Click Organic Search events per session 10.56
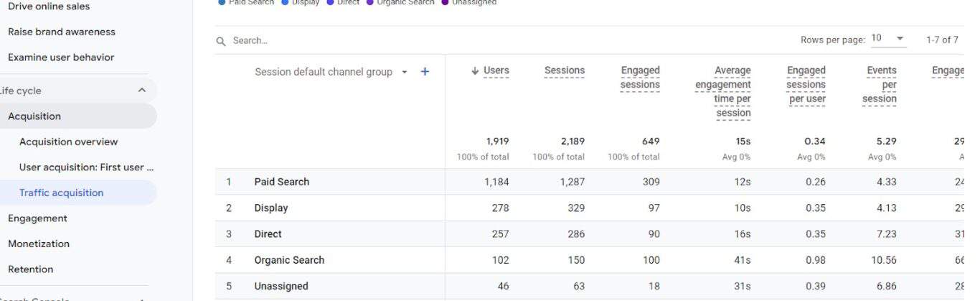Image resolution: width=980 pixels, height=301 pixels. (x=884, y=260)
